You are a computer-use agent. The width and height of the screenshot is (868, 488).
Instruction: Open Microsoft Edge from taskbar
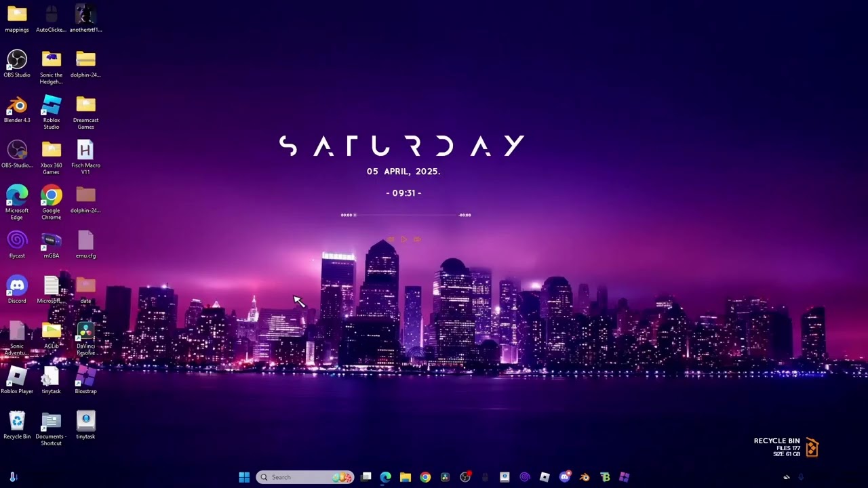[x=385, y=477]
